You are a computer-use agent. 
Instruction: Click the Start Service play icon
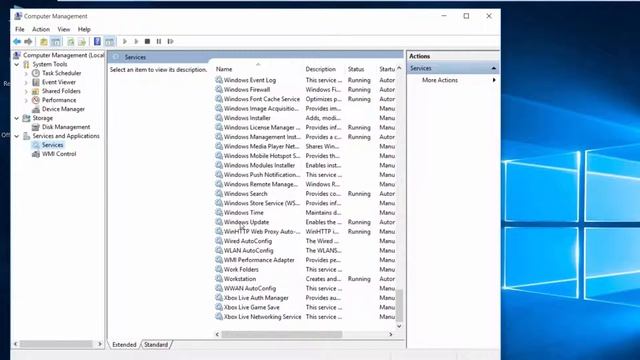(x=125, y=41)
